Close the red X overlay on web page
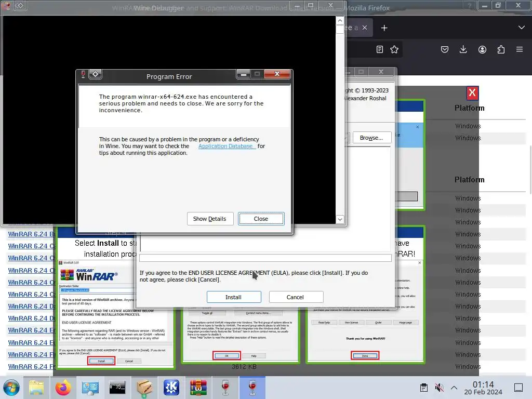The image size is (532, 399). click(472, 92)
